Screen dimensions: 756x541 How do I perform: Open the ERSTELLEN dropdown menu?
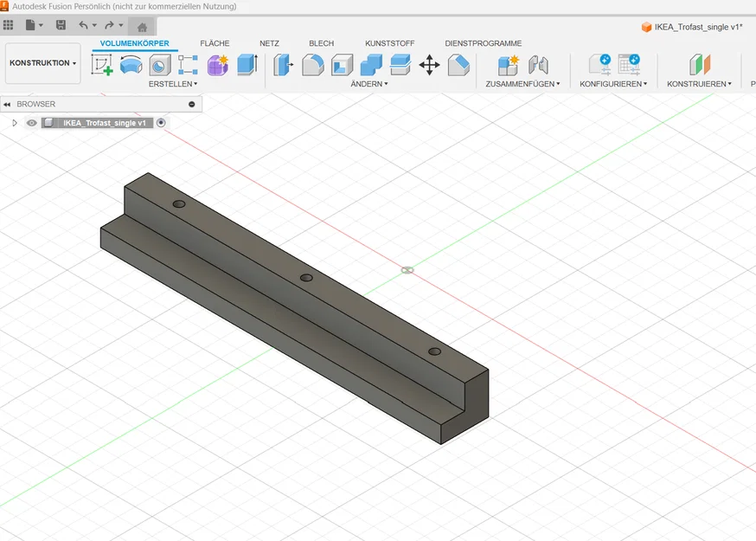pyautogui.click(x=173, y=84)
